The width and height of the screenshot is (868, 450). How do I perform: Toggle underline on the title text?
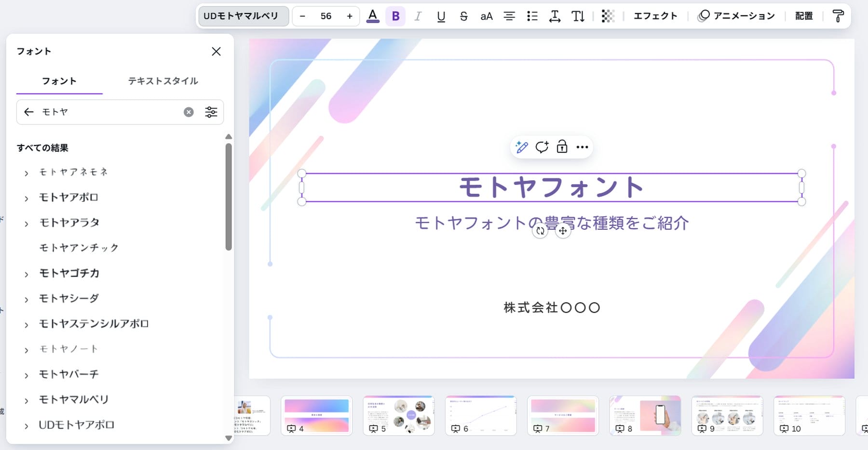[x=440, y=16]
